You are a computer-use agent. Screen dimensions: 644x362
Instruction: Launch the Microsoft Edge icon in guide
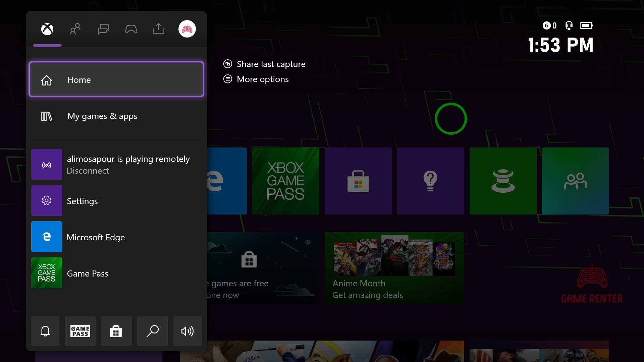tap(47, 237)
